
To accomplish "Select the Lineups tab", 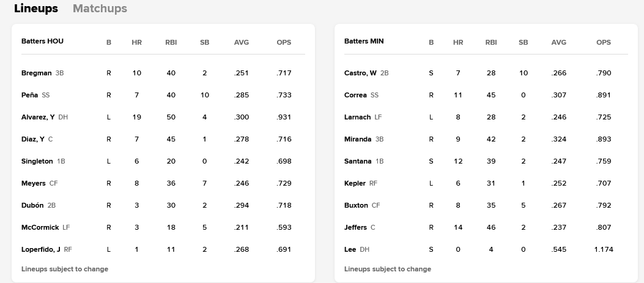I will coord(36,9).
